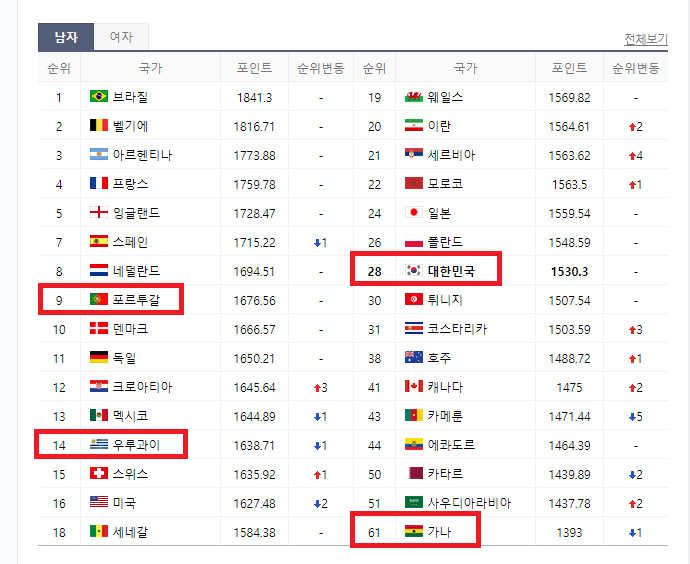This screenshot has width=690, height=564.
Task: Click the South Korea flag icon
Action: [414, 271]
